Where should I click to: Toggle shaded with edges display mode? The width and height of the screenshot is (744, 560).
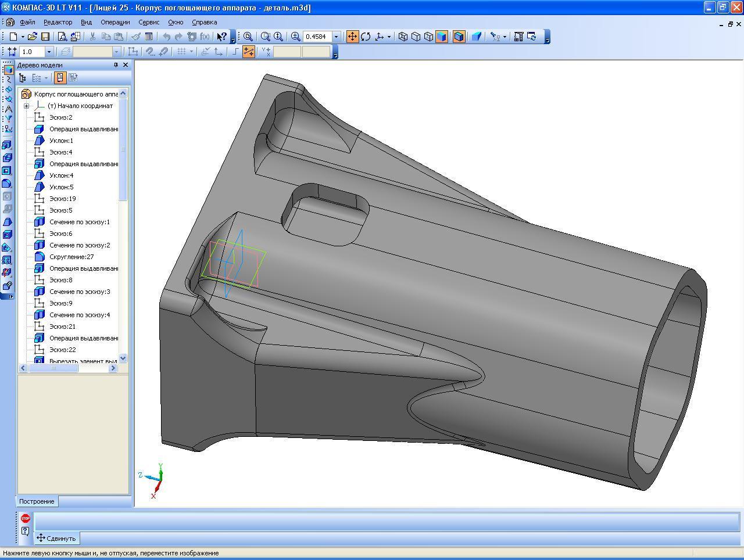(459, 37)
